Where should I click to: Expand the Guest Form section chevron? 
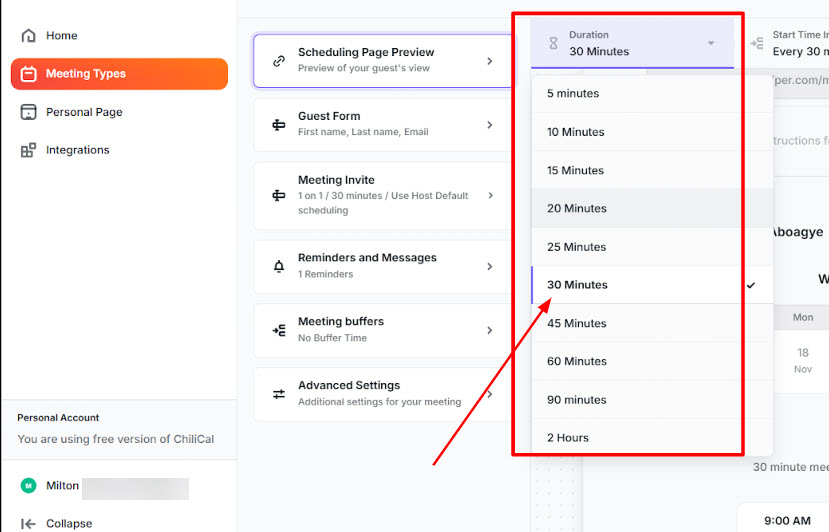pos(489,125)
